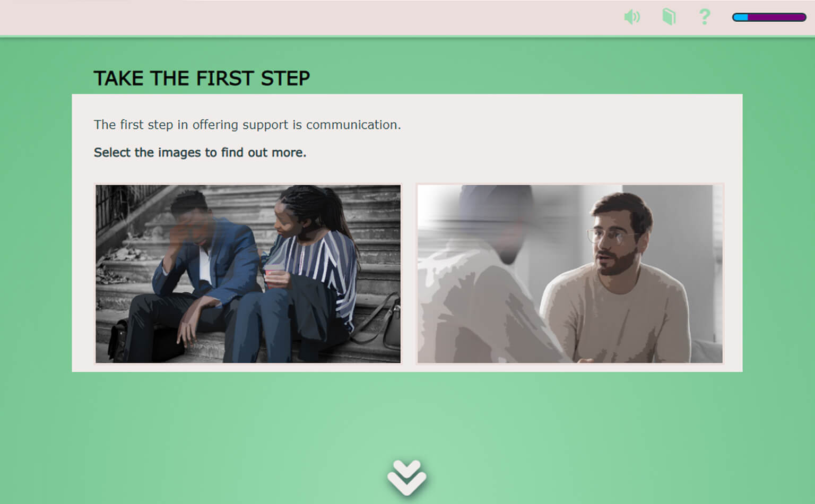Click the "Select the images to find out more" text
Image resolution: width=815 pixels, height=504 pixels.
200,152
